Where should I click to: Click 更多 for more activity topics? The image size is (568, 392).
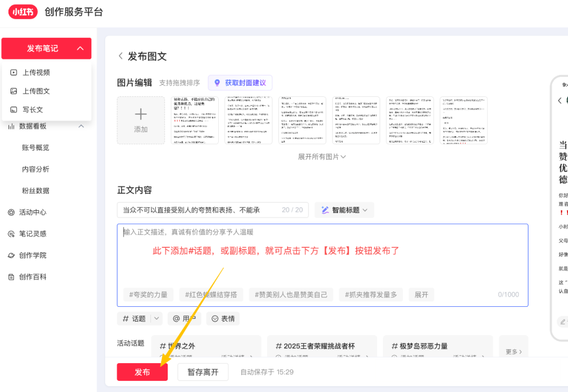(x=514, y=351)
